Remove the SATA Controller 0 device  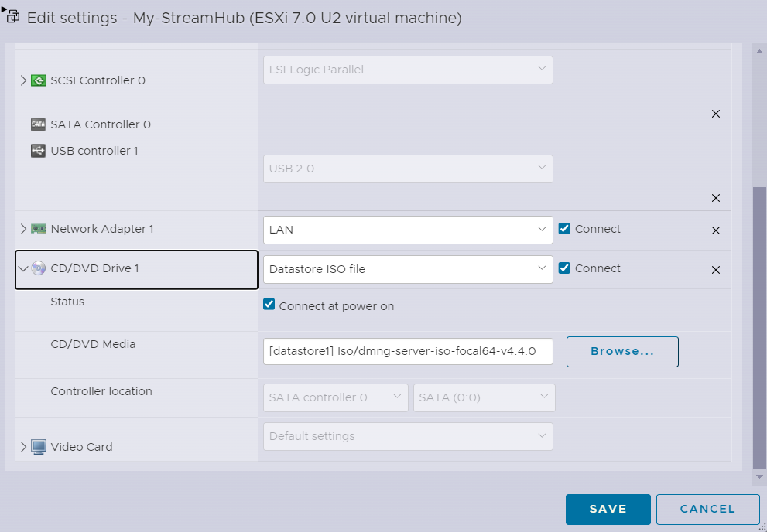coord(715,114)
